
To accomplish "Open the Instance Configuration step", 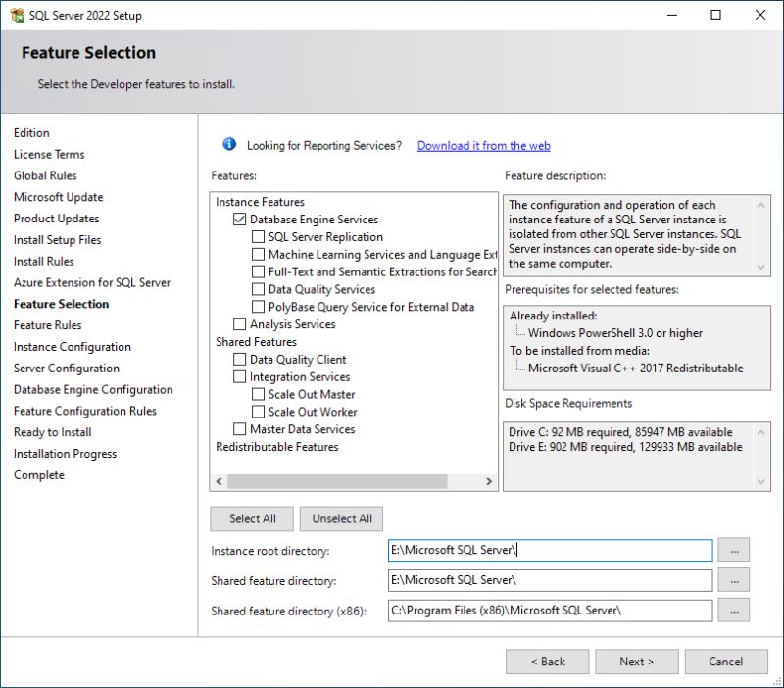I will [x=72, y=346].
